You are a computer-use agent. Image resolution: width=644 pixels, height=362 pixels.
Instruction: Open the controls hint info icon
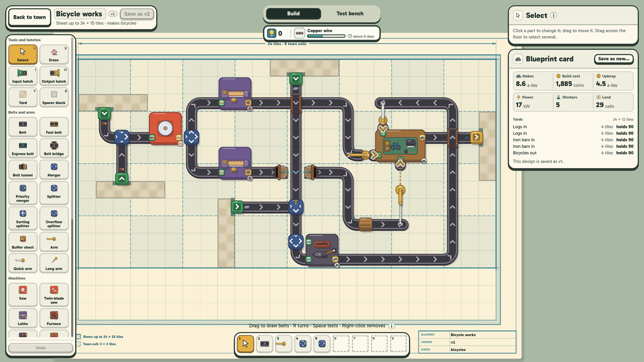point(391,326)
